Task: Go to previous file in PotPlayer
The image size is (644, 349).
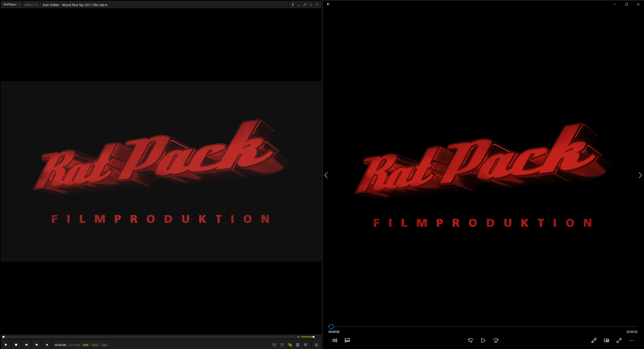Action: pyautogui.click(x=26, y=345)
